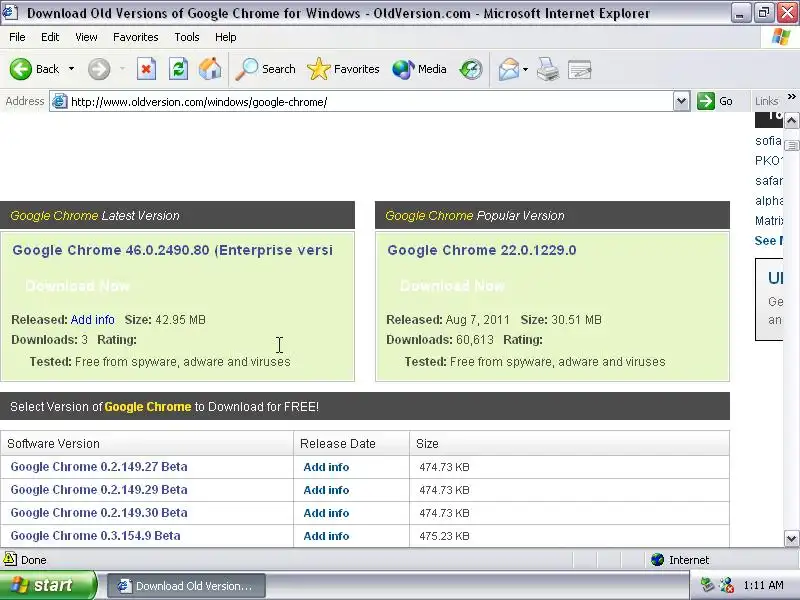Open the Edit menu
Image resolution: width=800 pixels, height=600 pixels.
coord(50,37)
